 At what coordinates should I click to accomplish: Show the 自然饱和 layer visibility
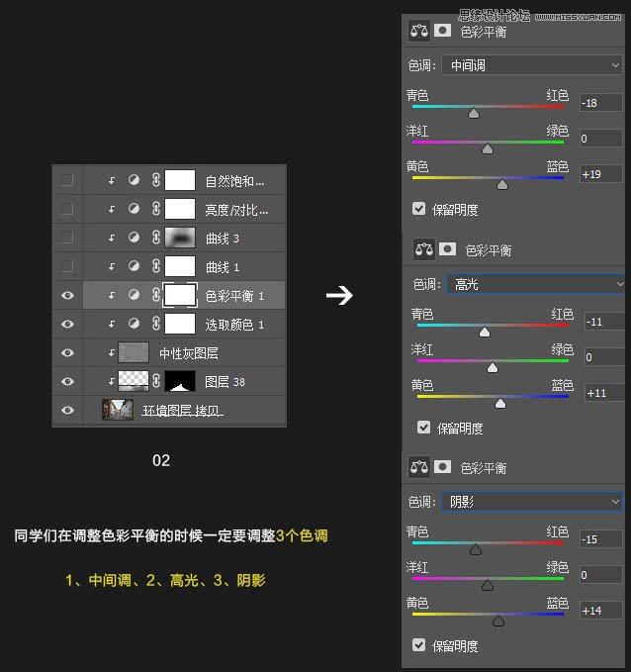(67, 180)
